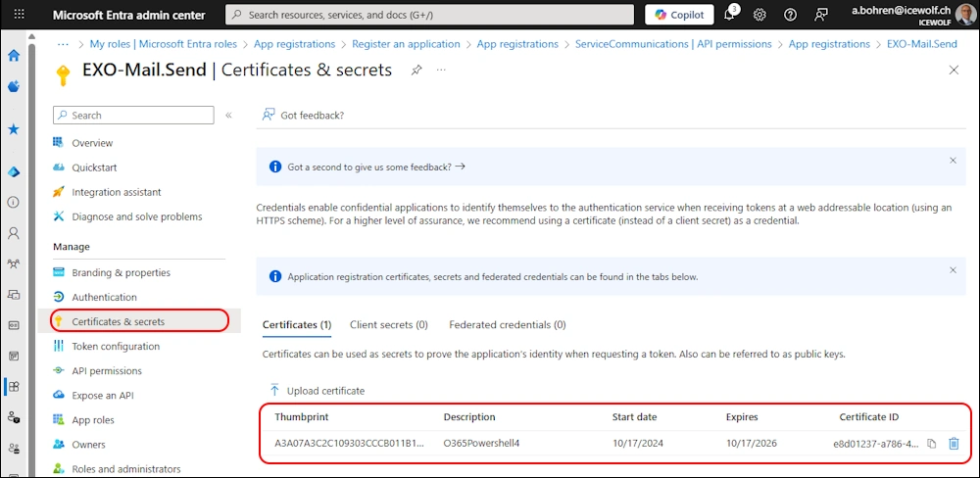Viewport: 980px width, 478px height.
Task: Switch to Client secrets (0) tab
Action: tap(388, 324)
